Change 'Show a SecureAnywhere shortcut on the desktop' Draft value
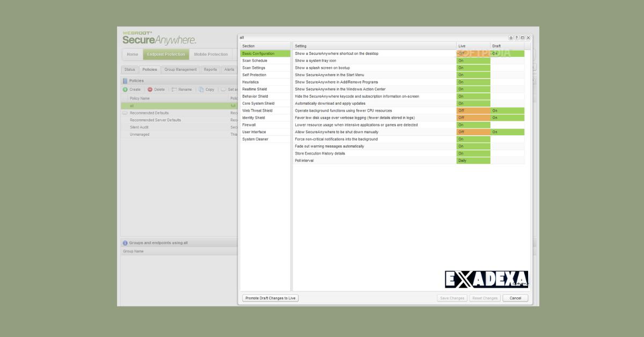Screen dimensions: 644x337 pos(507,53)
